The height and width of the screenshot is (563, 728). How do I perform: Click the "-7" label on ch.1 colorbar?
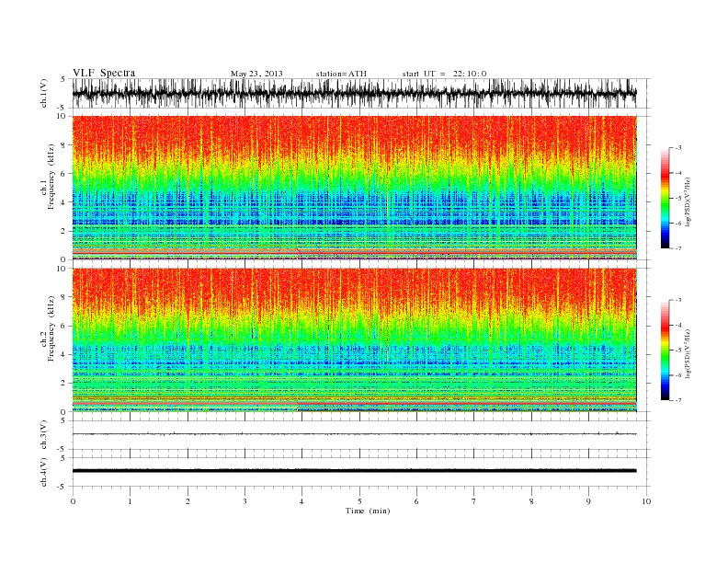[x=678, y=248]
